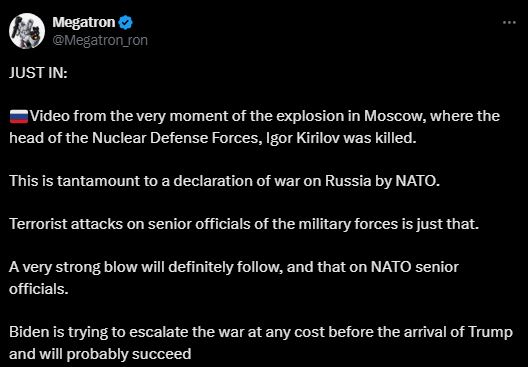Click the blue verified checkmark badge
The height and width of the screenshot is (367, 528).
[126, 23]
